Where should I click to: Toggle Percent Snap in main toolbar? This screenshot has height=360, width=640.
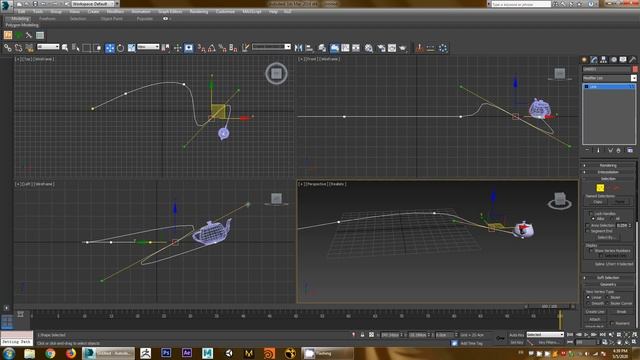(222, 48)
